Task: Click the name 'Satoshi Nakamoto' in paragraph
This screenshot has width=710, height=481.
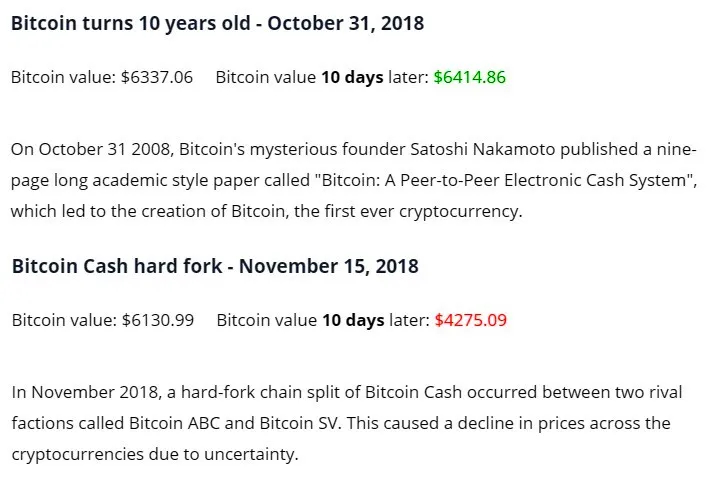Action: click(483, 149)
